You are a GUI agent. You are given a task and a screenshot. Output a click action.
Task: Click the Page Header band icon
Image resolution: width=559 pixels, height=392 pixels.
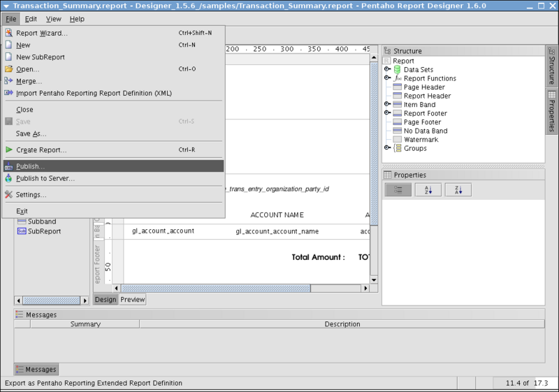click(397, 87)
